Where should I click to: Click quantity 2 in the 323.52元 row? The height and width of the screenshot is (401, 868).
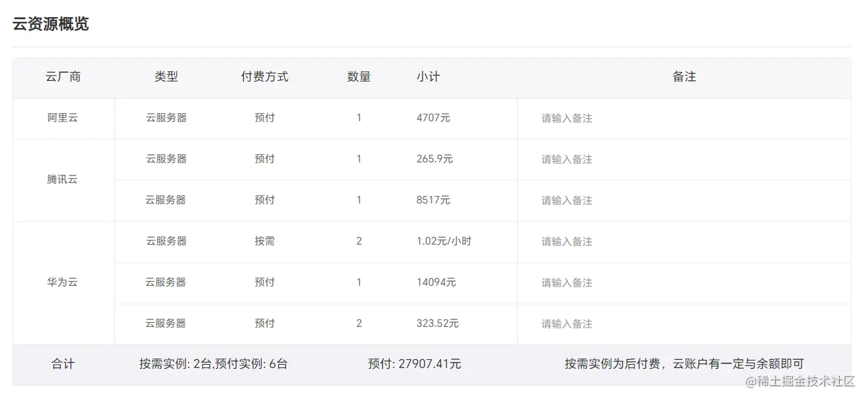(359, 324)
